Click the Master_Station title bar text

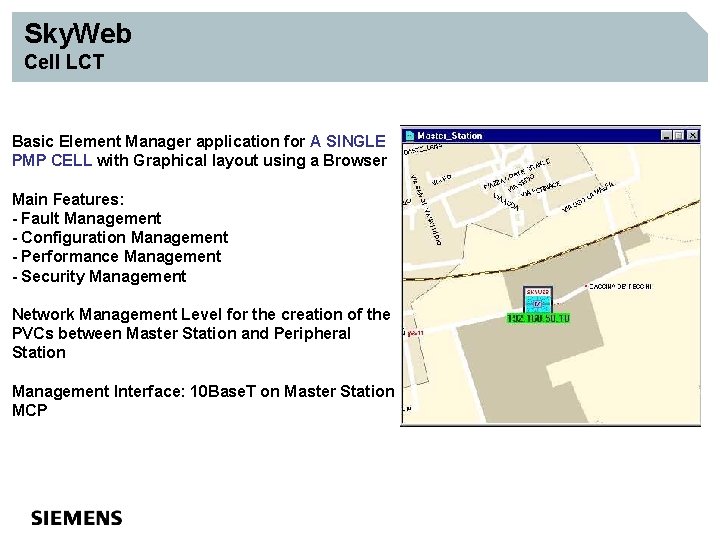coord(450,136)
